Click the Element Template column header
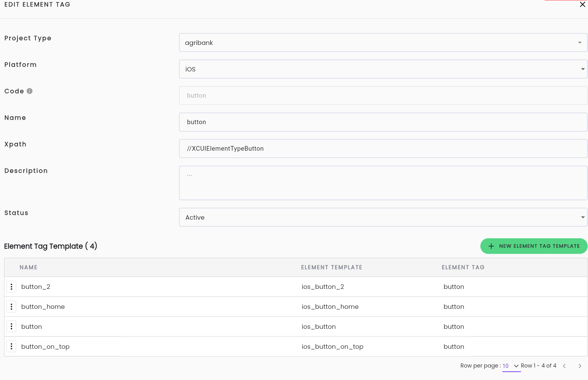This screenshot has height=380, width=588. pyautogui.click(x=332, y=267)
